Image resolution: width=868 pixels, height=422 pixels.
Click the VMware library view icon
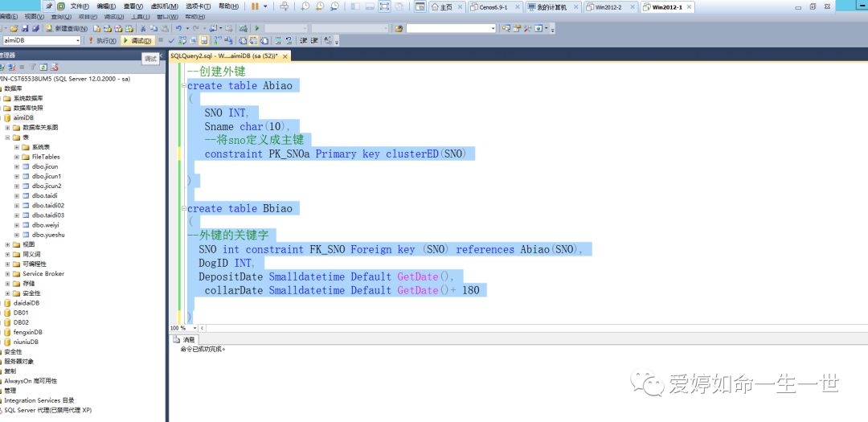pos(355,6)
